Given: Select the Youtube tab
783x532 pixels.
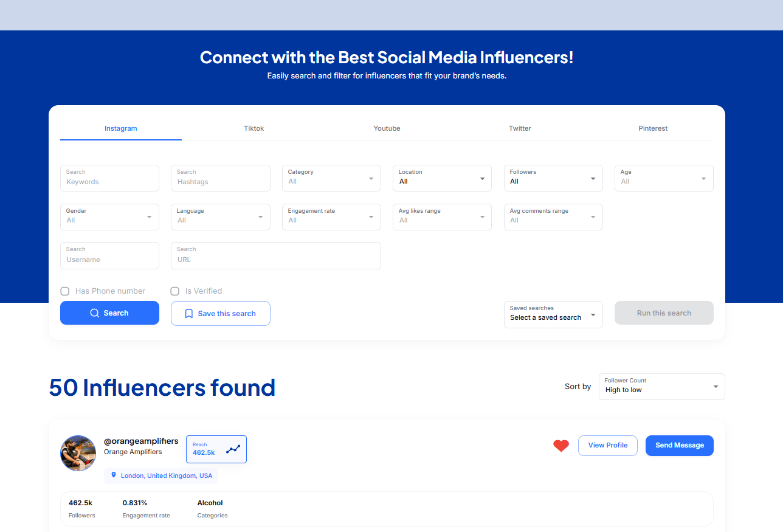Looking at the screenshot, I should point(387,128).
